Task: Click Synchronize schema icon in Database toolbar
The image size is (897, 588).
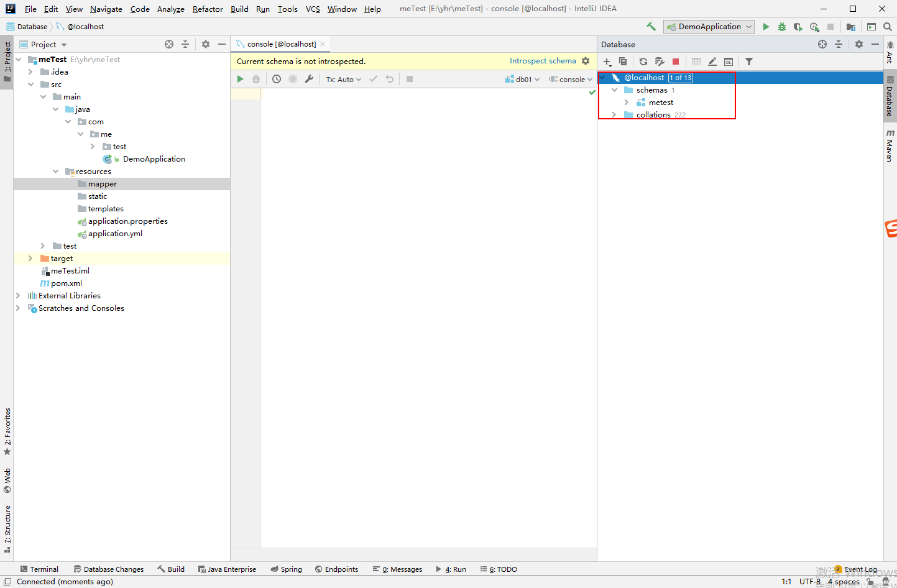Action: [660, 62]
